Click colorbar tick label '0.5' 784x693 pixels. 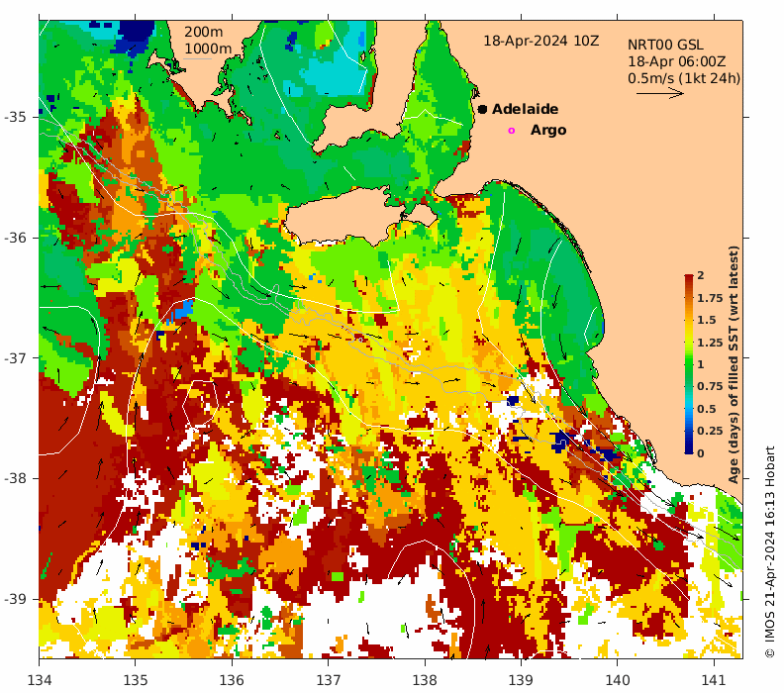click(707, 409)
